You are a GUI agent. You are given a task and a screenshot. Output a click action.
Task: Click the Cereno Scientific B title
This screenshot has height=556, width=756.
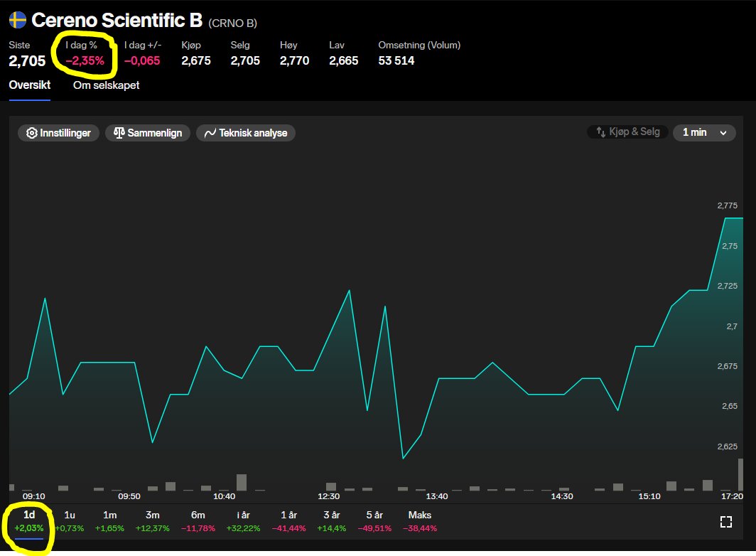click(x=117, y=21)
